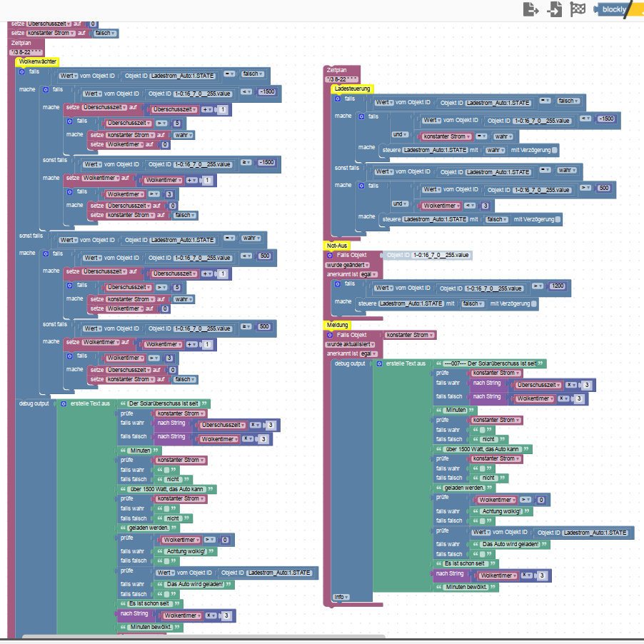Image resolution: width=644 pixels, height=644 pixels.
Task: Select the 'Meldung' yellow comment label
Action: [x=337, y=325]
